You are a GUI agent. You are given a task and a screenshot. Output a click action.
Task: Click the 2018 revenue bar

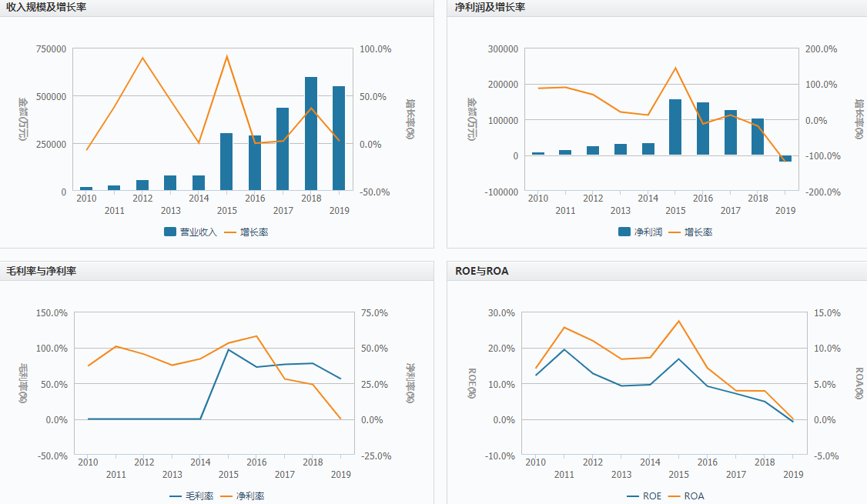[x=311, y=134]
